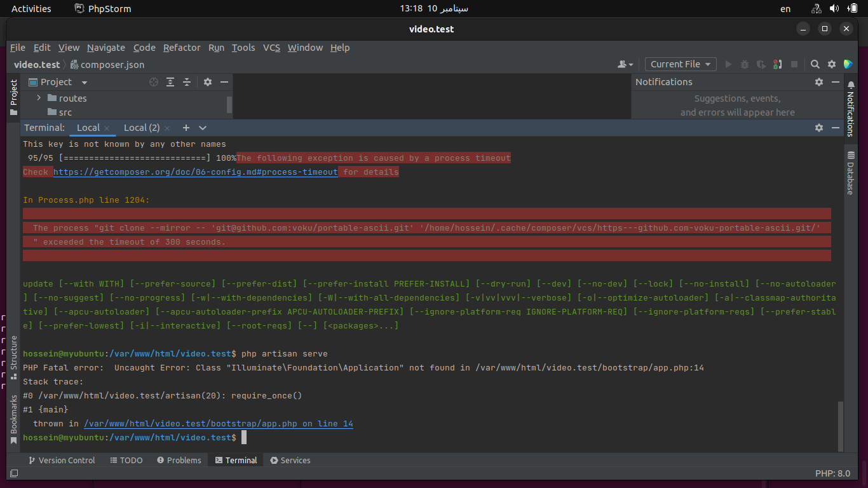The width and height of the screenshot is (868, 488).
Task: Click video.test breadcrumb in navigation bar
Action: tap(37, 64)
